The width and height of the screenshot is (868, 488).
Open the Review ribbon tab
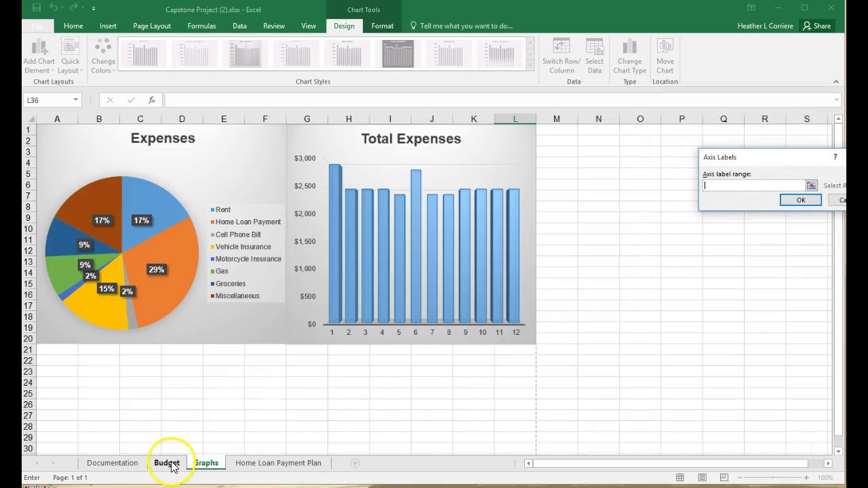click(274, 26)
